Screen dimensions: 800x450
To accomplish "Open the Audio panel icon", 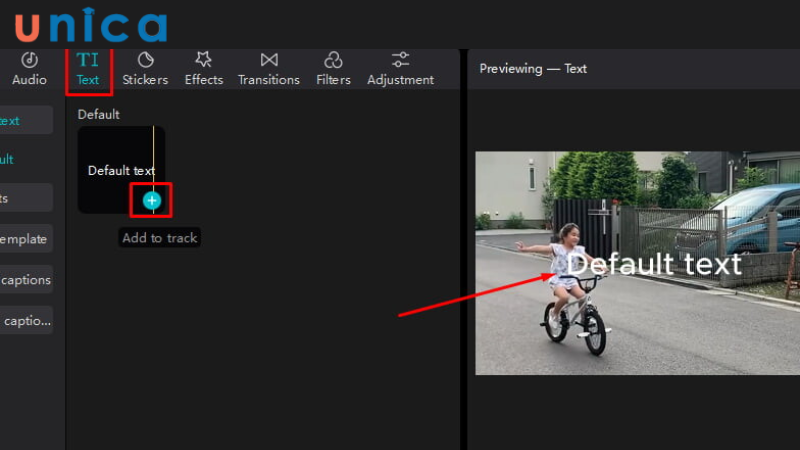I will (29, 61).
